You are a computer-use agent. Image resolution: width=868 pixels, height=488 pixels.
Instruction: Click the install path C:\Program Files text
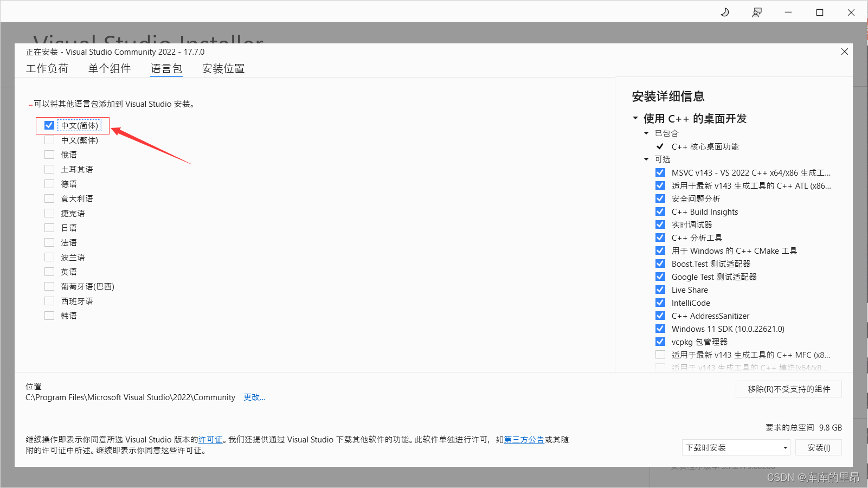click(x=130, y=397)
